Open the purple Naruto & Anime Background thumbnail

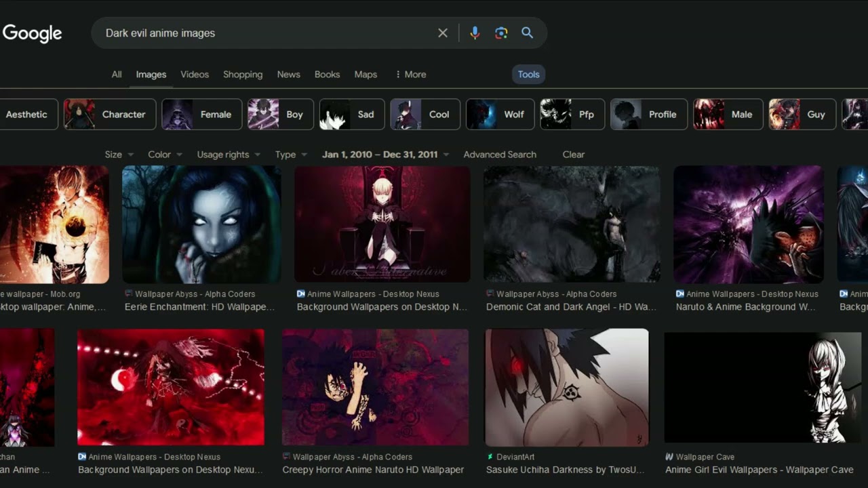coord(749,224)
